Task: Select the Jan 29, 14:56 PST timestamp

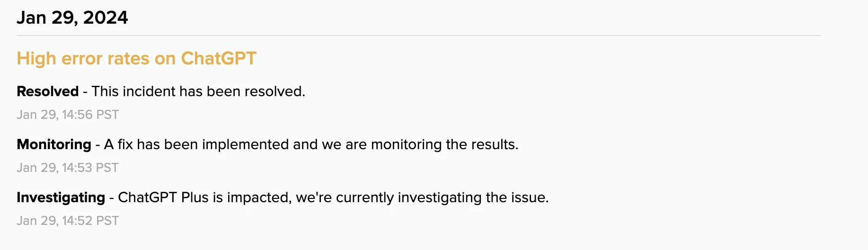Action: click(x=68, y=115)
